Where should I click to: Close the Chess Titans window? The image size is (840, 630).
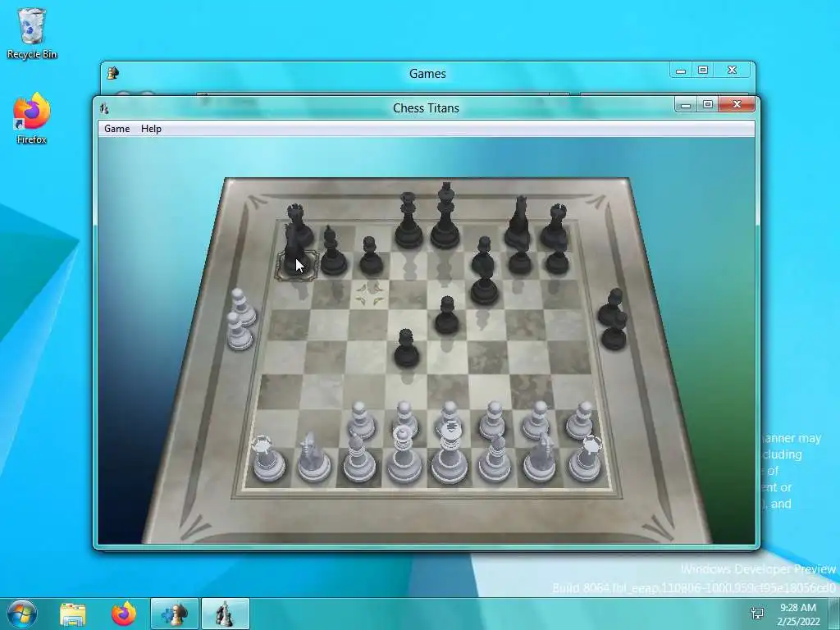pyautogui.click(x=737, y=104)
